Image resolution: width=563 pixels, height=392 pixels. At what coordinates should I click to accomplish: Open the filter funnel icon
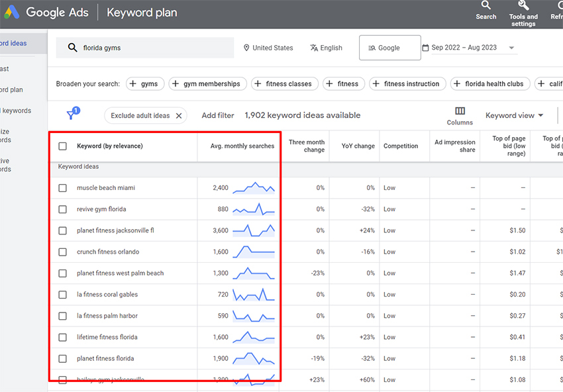tap(71, 115)
